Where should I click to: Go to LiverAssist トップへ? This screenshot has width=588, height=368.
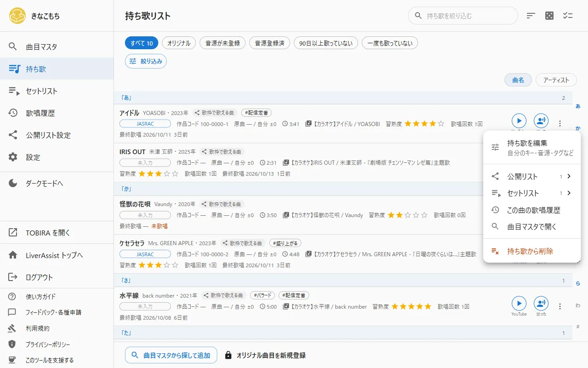[x=57, y=255]
